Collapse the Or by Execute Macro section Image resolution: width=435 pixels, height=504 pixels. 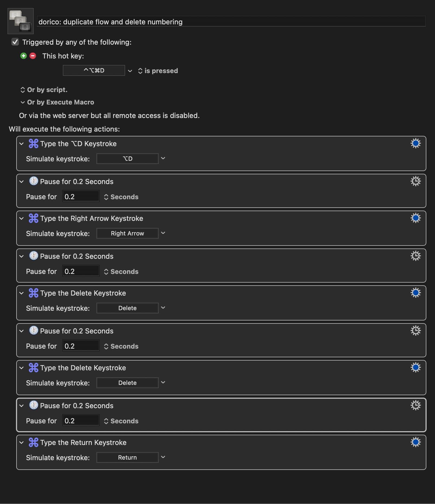(x=23, y=102)
